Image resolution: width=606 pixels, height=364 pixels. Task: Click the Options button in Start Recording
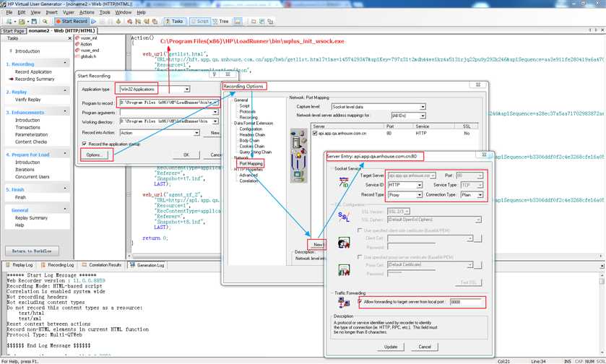(95, 155)
